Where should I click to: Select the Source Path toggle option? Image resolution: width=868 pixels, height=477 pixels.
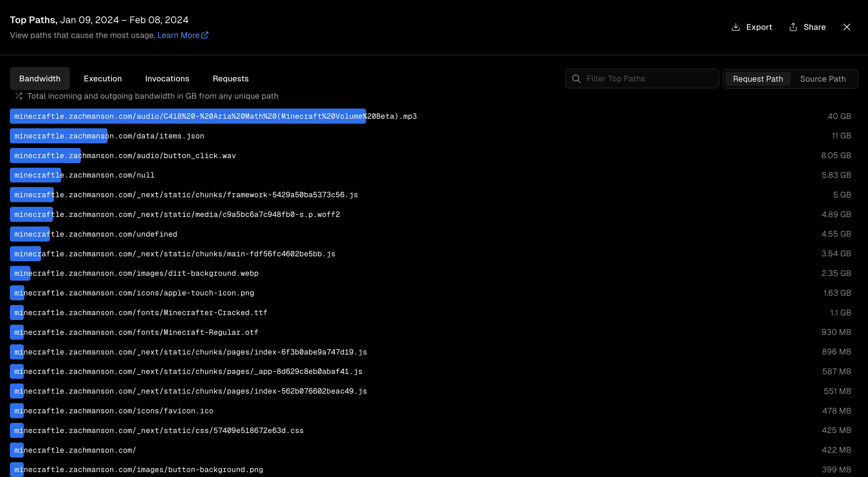point(823,79)
